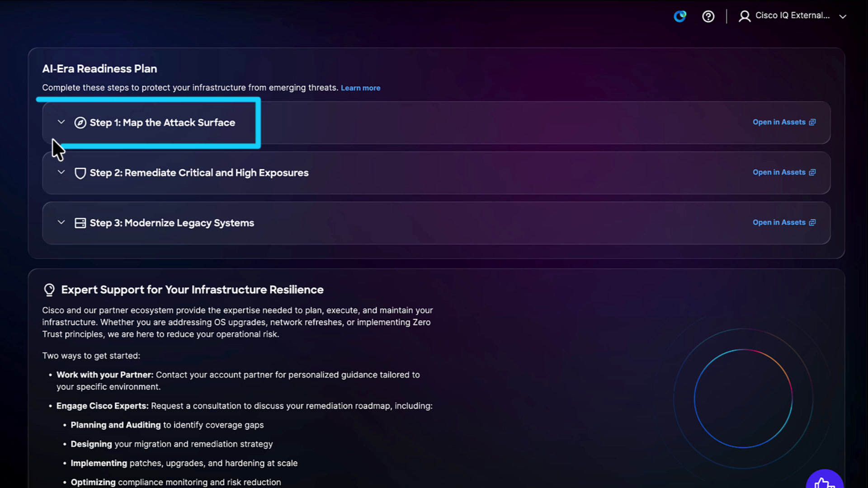The height and width of the screenshot is (488, 868).
Task: Click the 'Work with your Partner:' bullet
Action: pos(105,375)
